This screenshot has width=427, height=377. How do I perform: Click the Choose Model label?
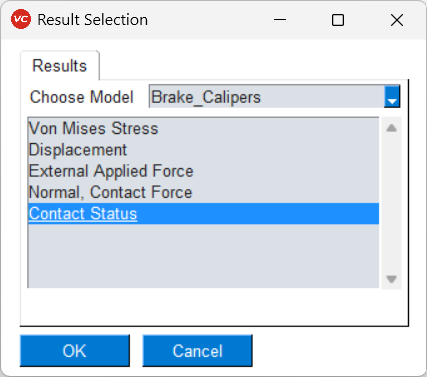[82, 97]
